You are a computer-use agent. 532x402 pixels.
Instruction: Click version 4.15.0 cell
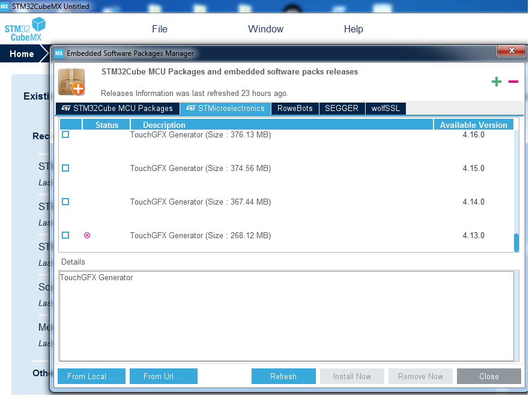pos(473,168)
